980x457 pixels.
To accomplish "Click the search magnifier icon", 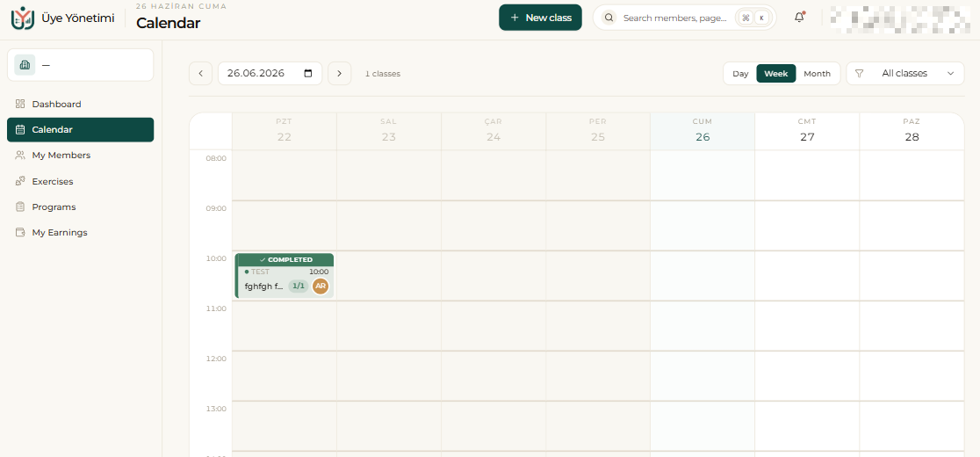I will pos(609,18).
